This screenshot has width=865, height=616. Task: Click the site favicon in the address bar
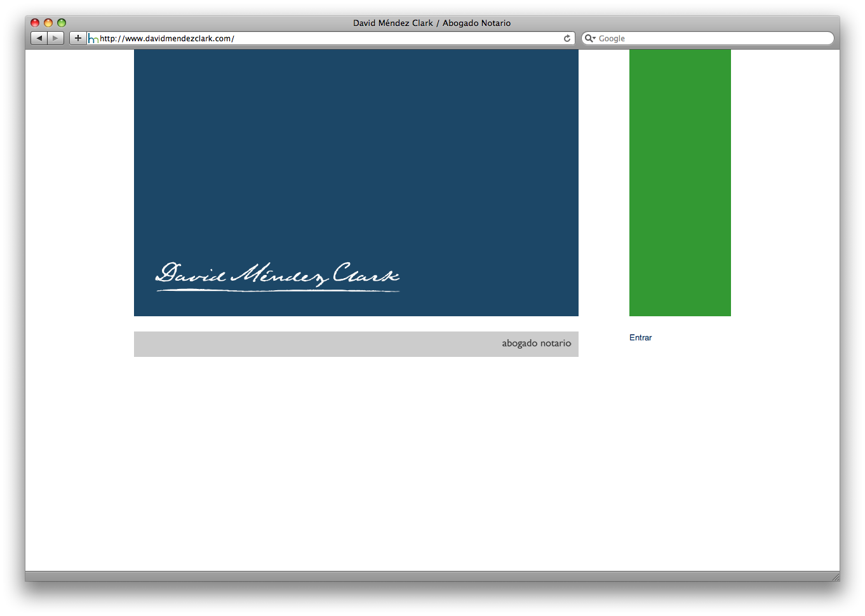click(x=93, y=39)
